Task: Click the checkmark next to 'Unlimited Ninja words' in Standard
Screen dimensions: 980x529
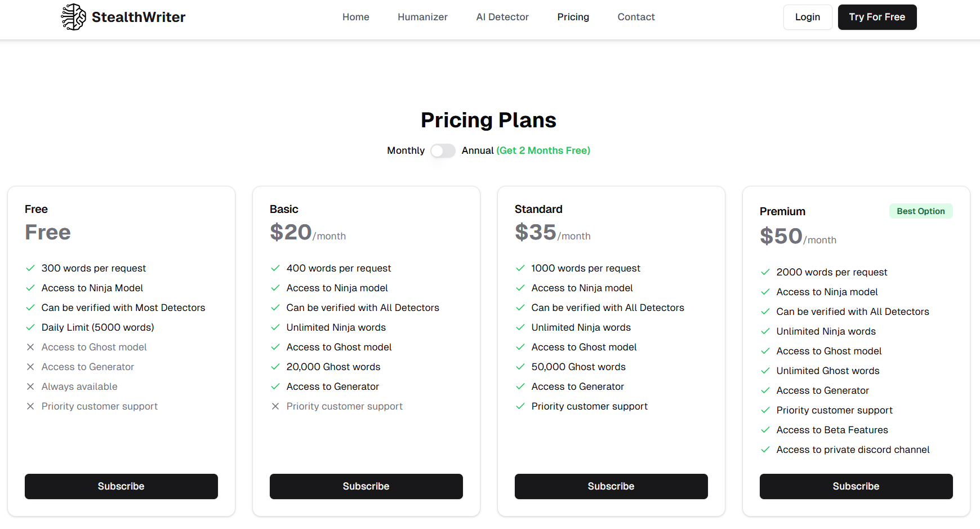Action: (x=520, y=327)
